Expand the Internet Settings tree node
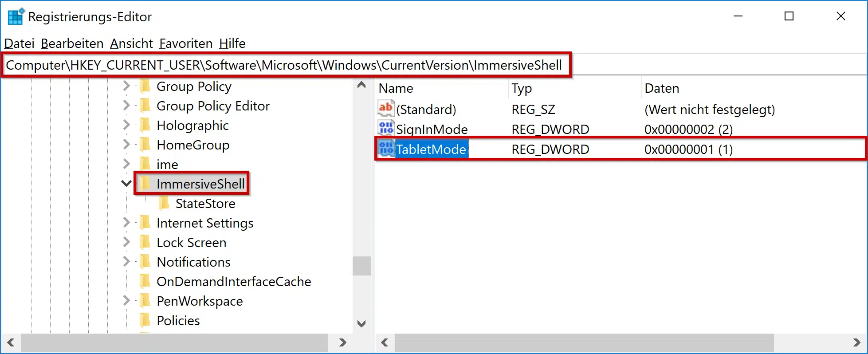Screen dimensions: 868x354 [x=126, y=223]
